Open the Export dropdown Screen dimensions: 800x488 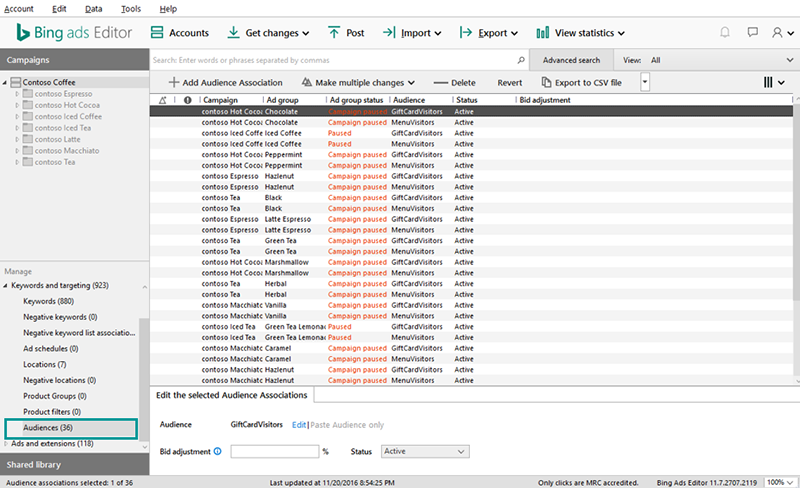[489, 33]
